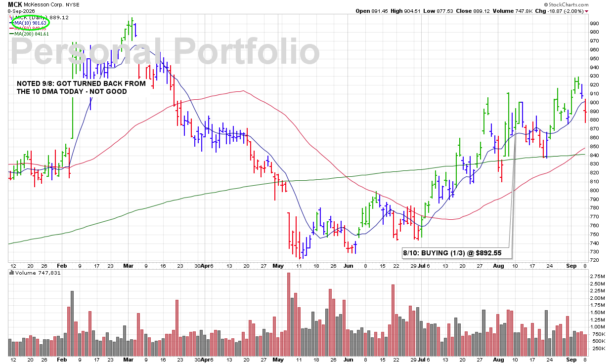This screenshot has height=364, width=613.
Task: Click the 850 price axis label
Action: pos(594,146)
